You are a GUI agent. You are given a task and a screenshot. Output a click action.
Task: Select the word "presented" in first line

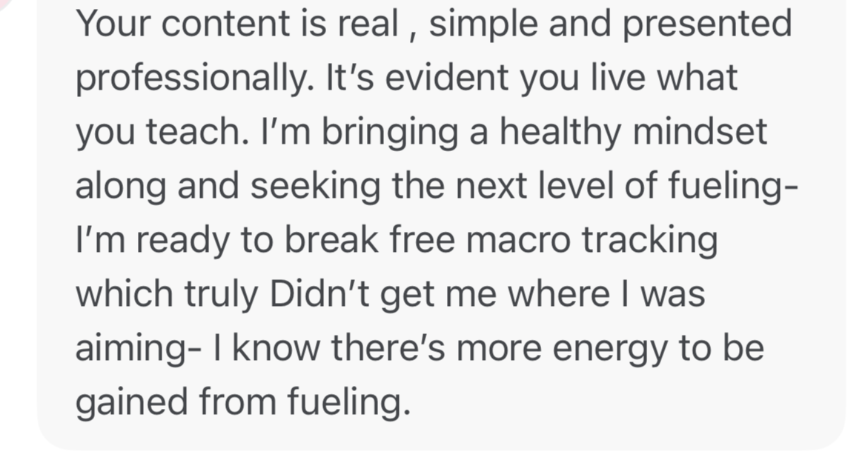[x=707, y=24]
